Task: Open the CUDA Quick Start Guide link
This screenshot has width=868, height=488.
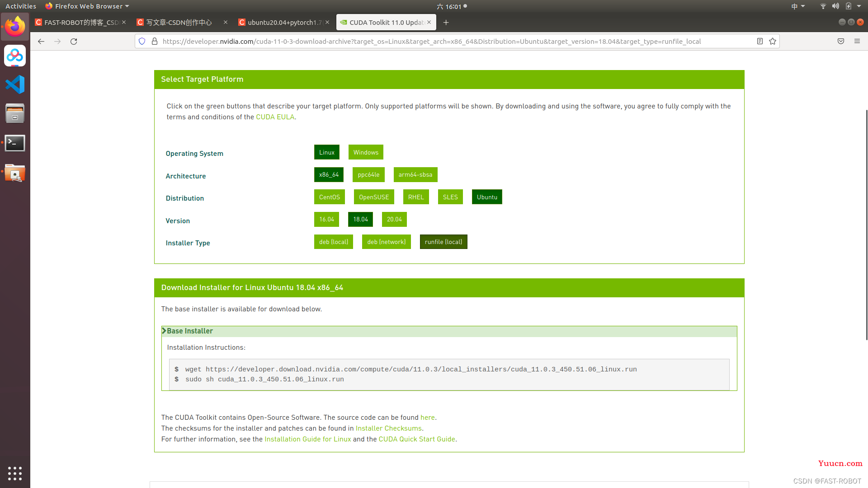Action: tap(417, 439)
